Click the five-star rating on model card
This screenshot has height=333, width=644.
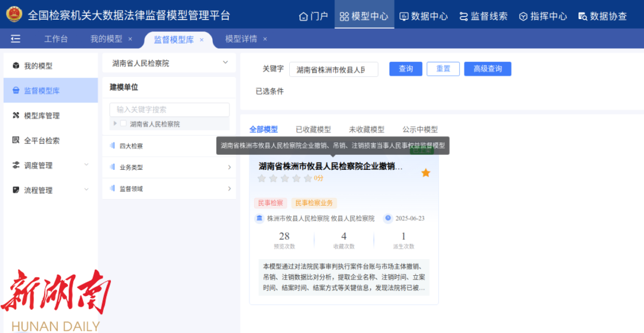pos(284,178)
